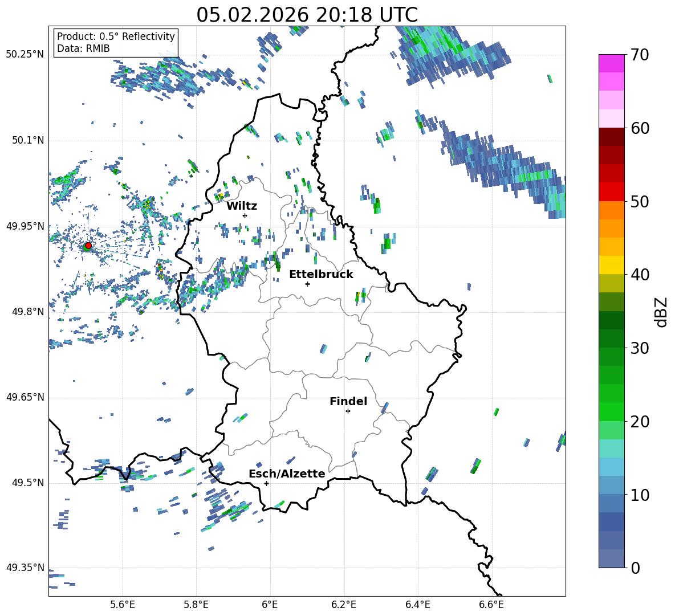Click the colorbar tick label 50

tap(639, 202)
